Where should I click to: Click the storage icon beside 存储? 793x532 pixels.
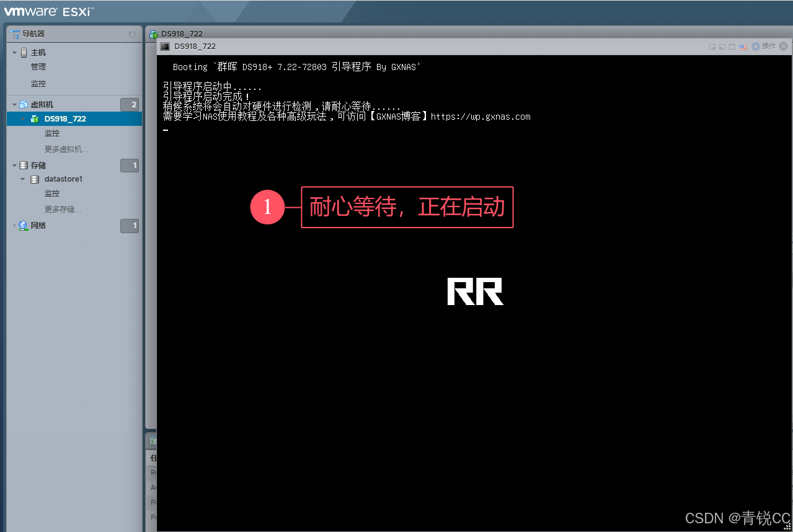click(24, 166)
